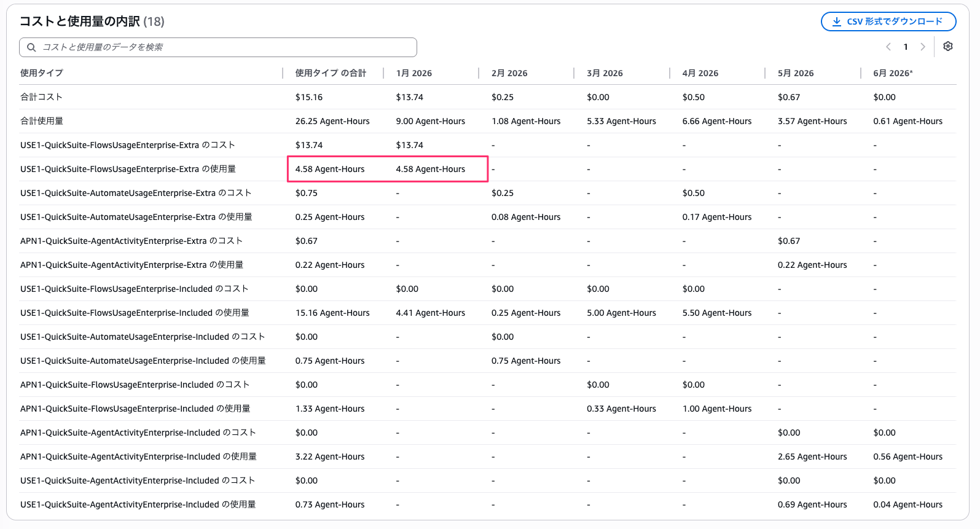Viewport: 980px width, 529px height.
Task: Select USE1-QuickSuite-AutomateUsageEnterprise-Included のコスト row label
Action: click(143, 337)
